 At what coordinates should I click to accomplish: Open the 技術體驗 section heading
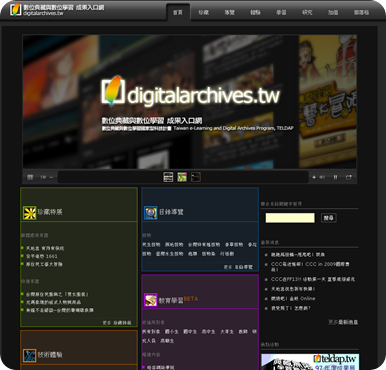(50, 355)
